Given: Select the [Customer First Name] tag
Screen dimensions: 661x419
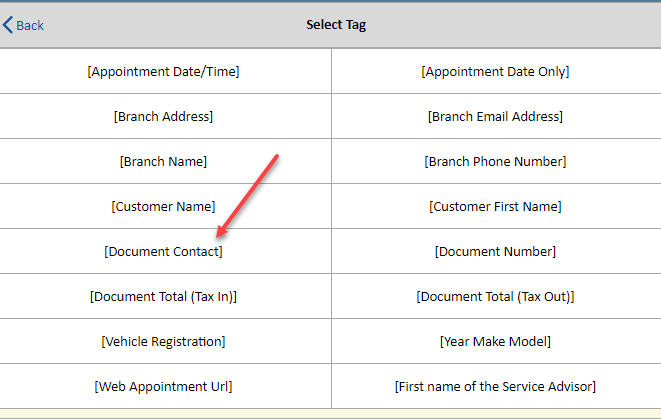Looking at the screenshot, I should point(496,207).
